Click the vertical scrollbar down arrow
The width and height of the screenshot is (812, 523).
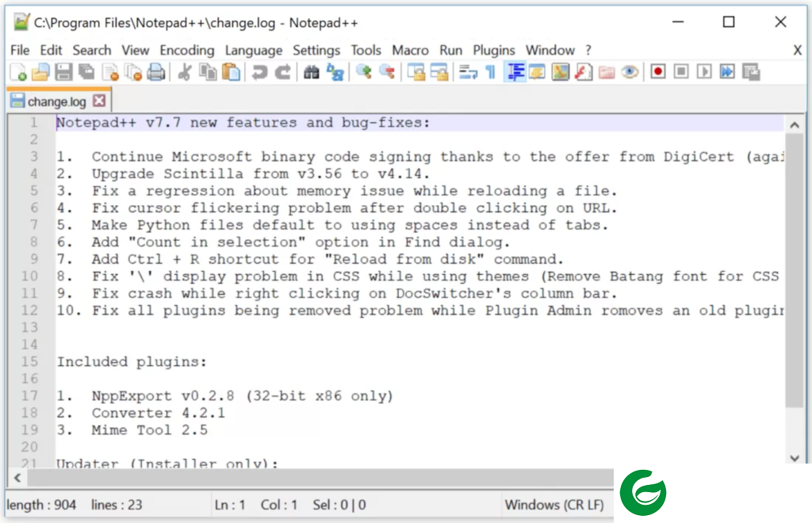pyautogui.click(x=795, y=458)
